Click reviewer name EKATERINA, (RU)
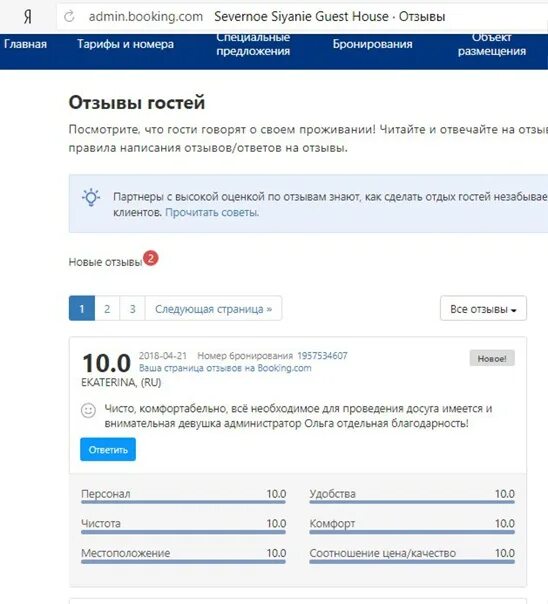Viewport: 548px width, 604px height. tap(121, 383)
